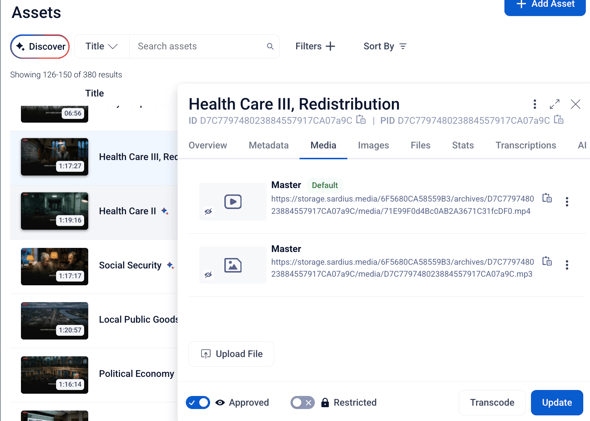Click the Political Economy title text

[x=137, y=374]
